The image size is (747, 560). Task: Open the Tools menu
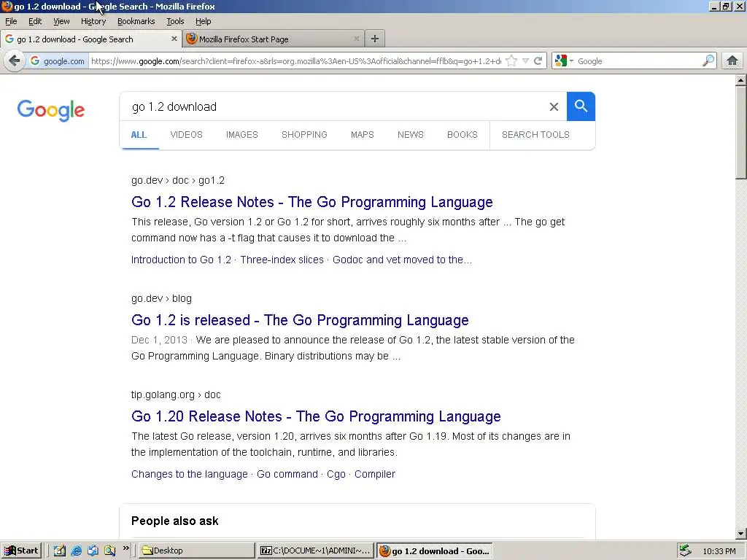click(x=175, y=21)
